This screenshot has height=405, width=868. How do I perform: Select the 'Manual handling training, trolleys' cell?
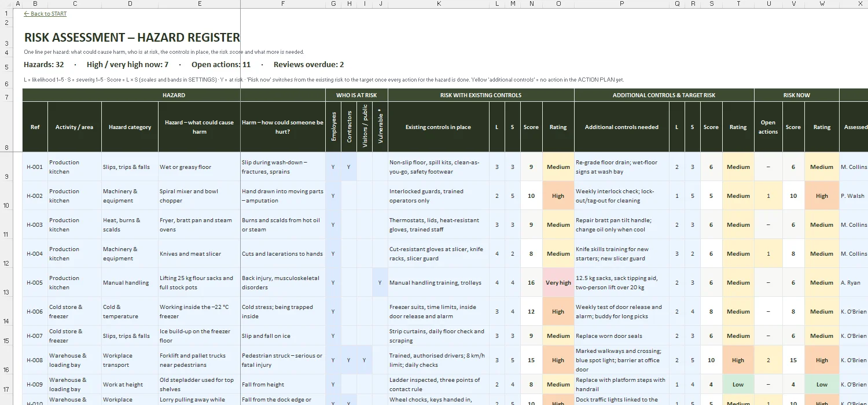pos(438,282)
